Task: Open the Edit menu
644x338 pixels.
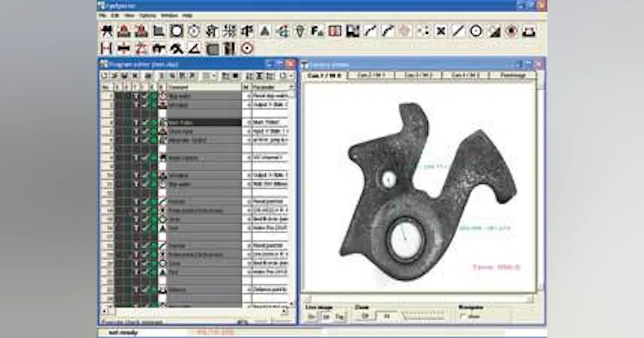Action: [x=115, y=16]
